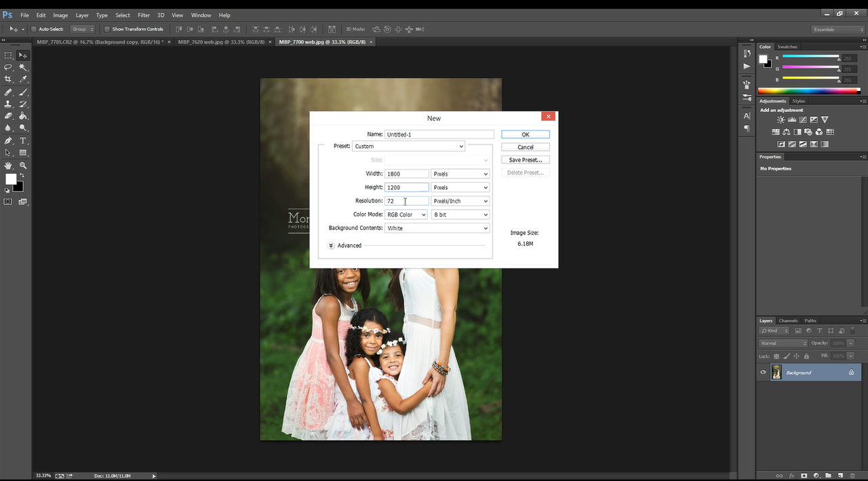Choose the Horizontal Type tool

coord(23,140)
